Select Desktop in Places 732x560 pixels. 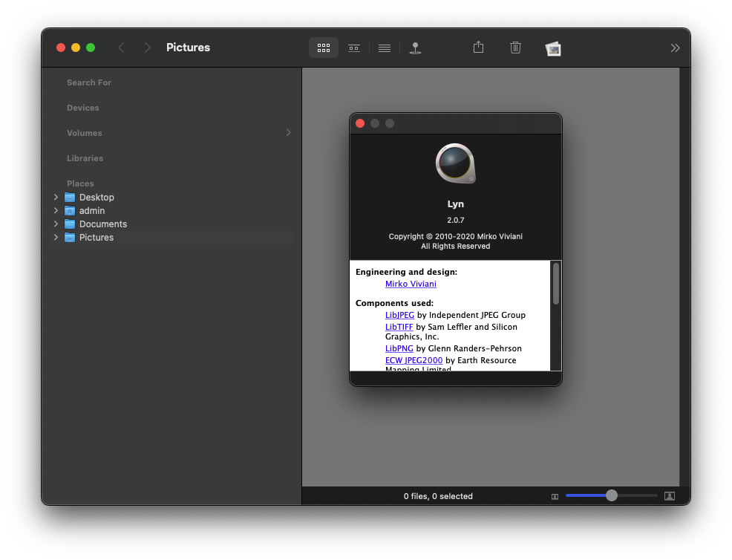pos(97,197)
